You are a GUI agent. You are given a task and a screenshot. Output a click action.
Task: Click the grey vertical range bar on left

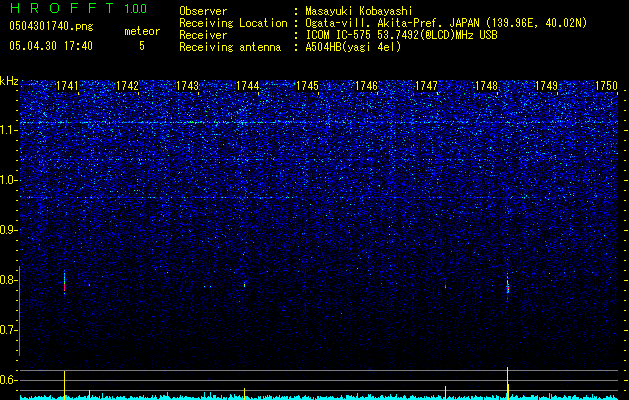coord(19,311)
